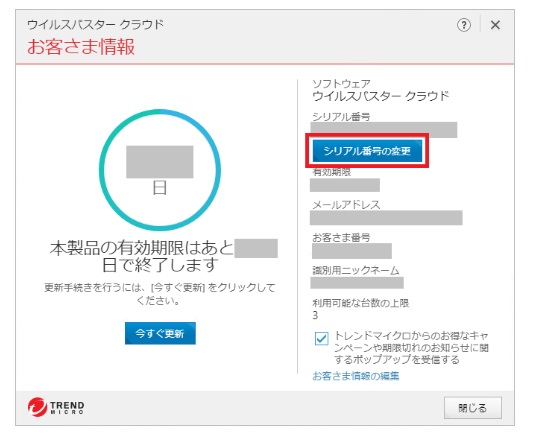Close the お客さま情報 dialog with X
The image size is (538, 445).
pyautogui.click(x=495, y=25)
